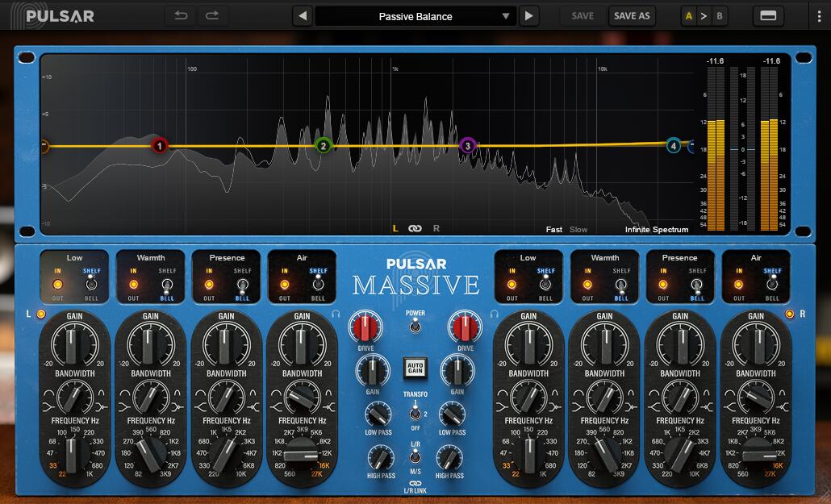Flip right Air band shelf/bell switch

click(772, 284)
